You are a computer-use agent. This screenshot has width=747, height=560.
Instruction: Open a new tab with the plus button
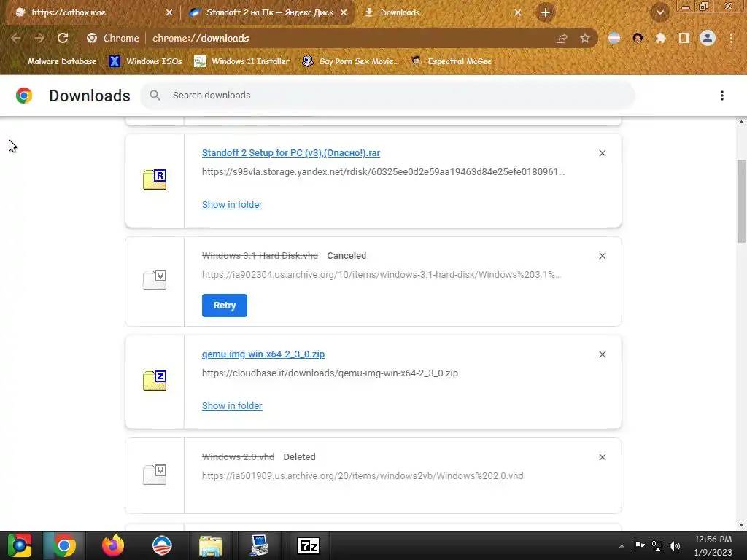click(546, 12)
